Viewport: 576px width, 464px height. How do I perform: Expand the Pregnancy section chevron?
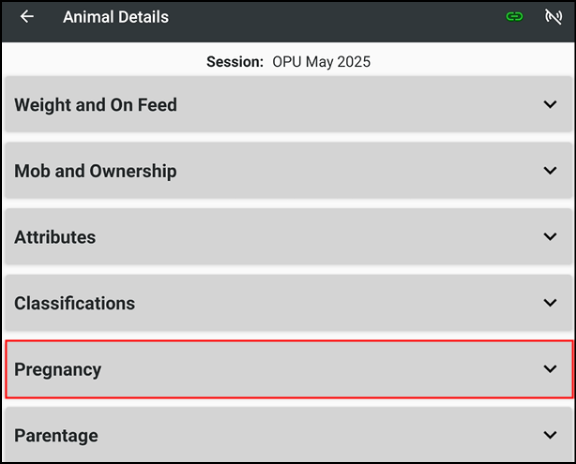550,369
